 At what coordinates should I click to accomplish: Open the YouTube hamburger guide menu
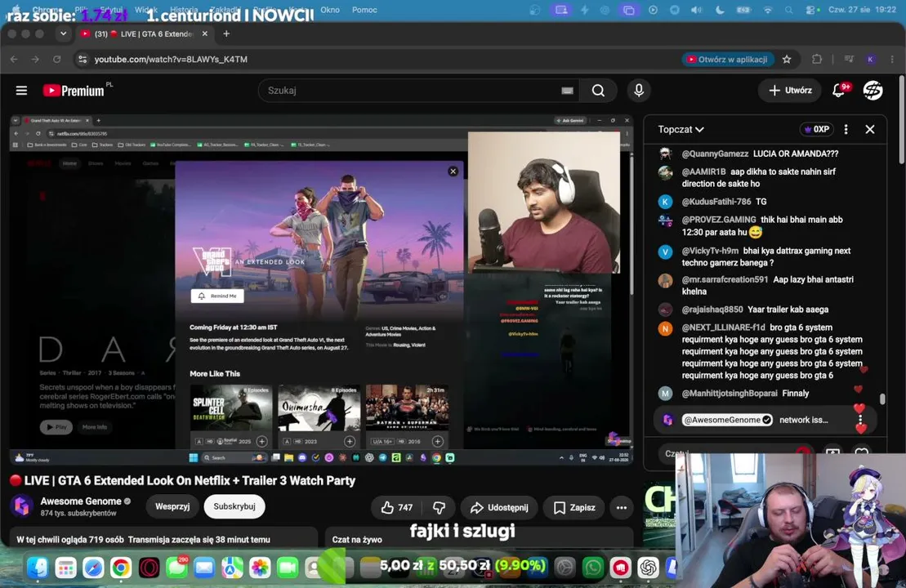tap(21, 91)
